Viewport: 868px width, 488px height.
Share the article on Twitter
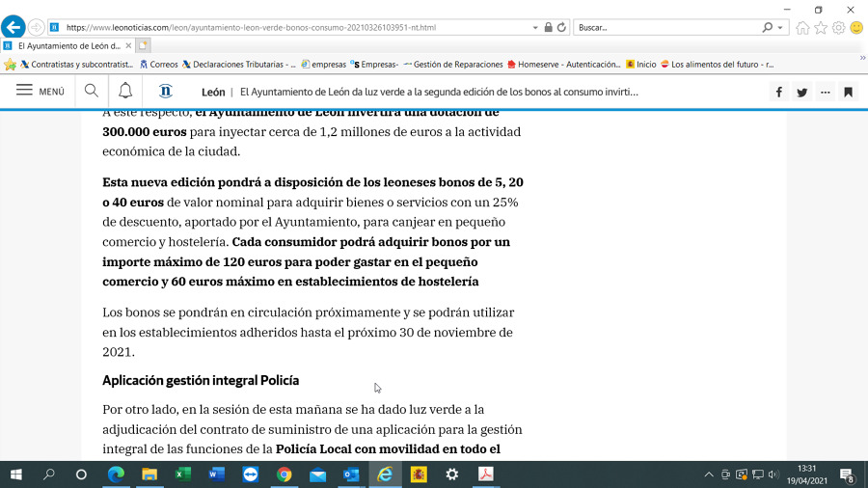tap(802, 93)
